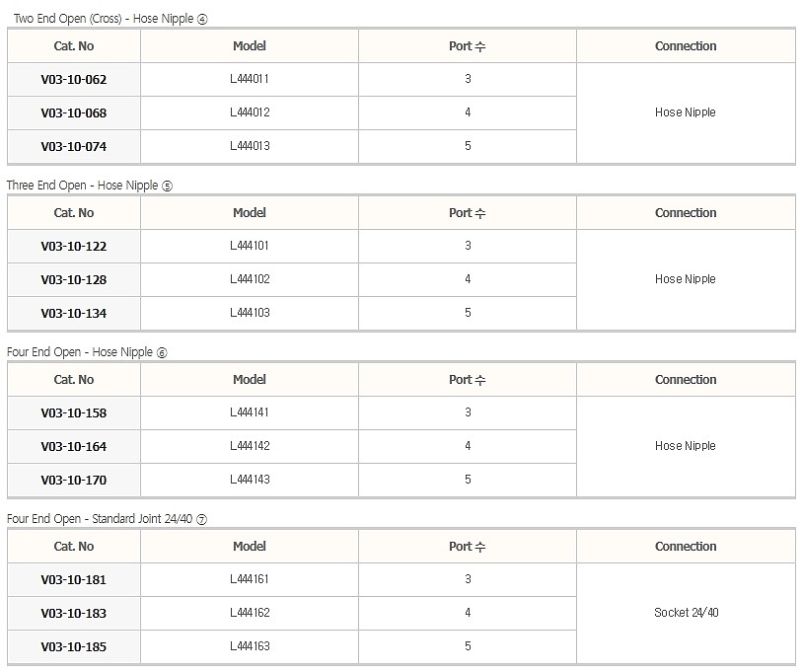Select catalog number V03-10-074
Screen dimensions: 802x672
(74, 146)
